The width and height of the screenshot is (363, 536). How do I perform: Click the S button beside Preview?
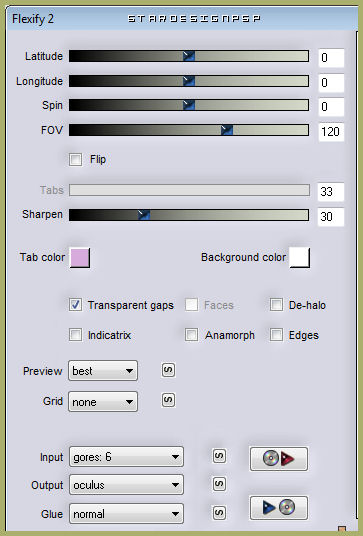[x=168, y=370]
